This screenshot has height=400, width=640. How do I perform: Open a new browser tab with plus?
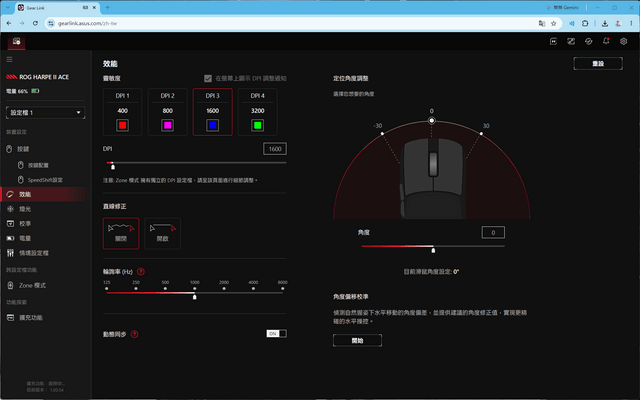[x=107, y=7]
